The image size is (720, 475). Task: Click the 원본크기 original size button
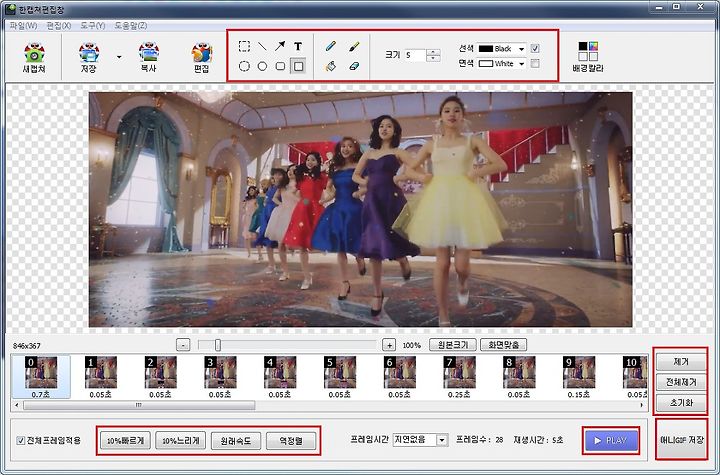tap(452, 345)
